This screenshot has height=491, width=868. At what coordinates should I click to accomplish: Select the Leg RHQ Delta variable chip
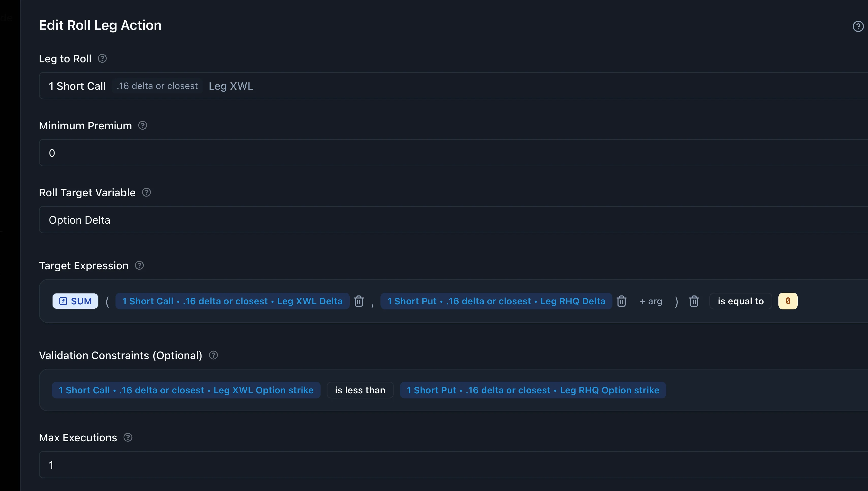tap(496, 301)
